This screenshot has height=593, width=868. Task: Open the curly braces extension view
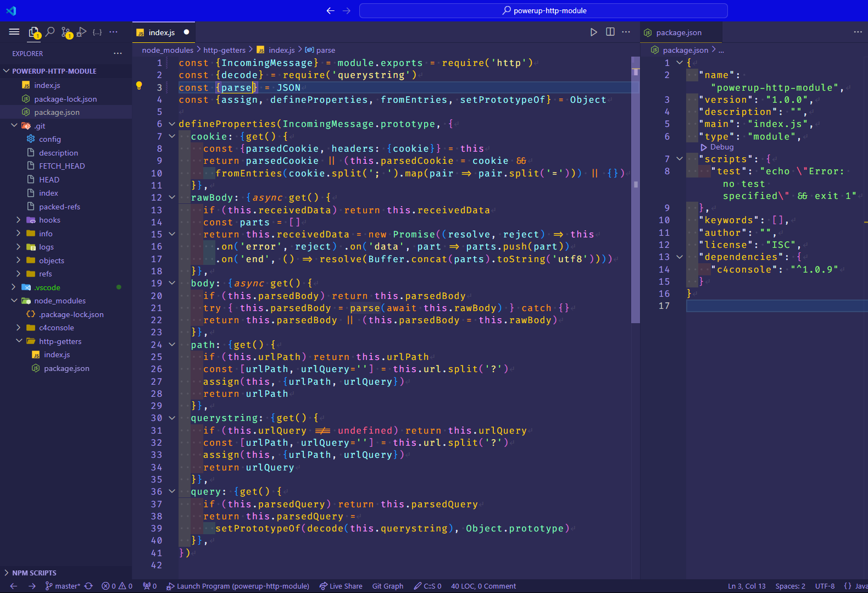(x=97, y=32)
